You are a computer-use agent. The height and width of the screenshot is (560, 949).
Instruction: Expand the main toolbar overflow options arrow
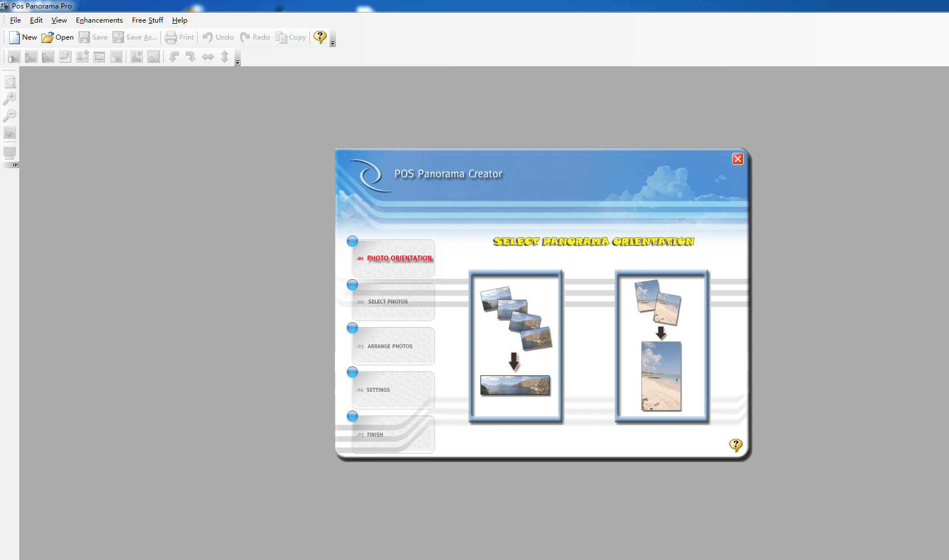[333, 44]
